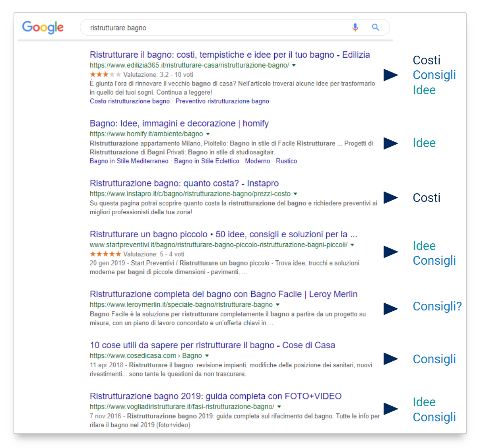Click the leroymerlin.it speciale-bagno green URL
481x448 pixels.
point(181,305)
